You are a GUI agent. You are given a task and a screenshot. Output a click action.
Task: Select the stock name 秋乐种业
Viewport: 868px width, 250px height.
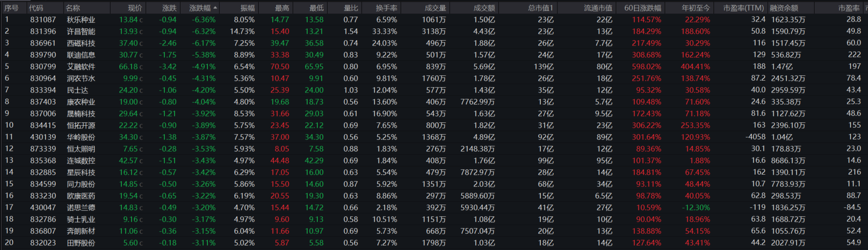pyautogui.click(x=81, y=20)
